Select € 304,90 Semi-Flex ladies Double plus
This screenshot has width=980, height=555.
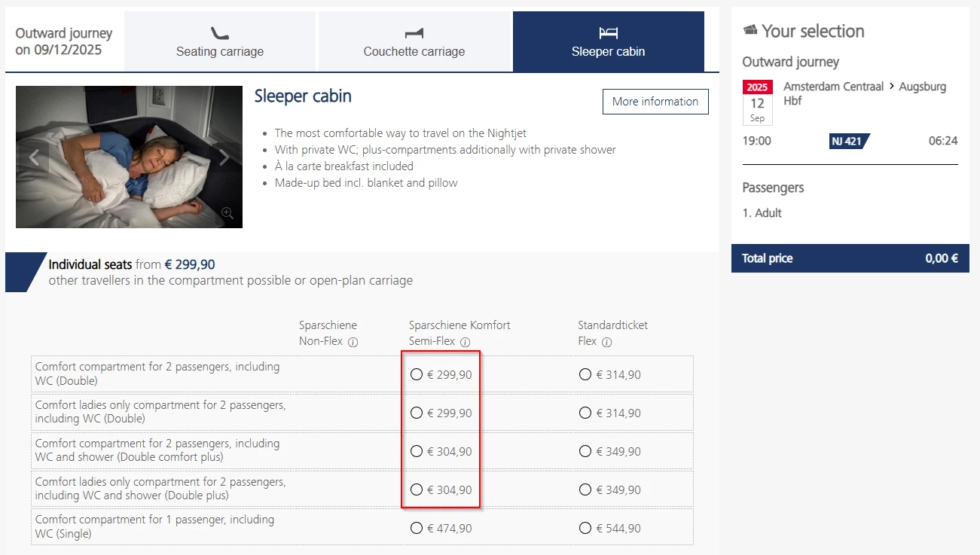(417, 489)
